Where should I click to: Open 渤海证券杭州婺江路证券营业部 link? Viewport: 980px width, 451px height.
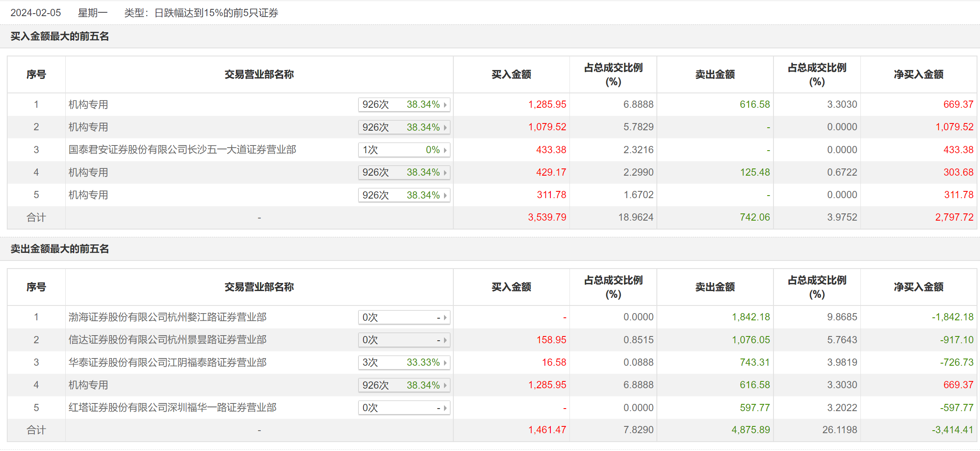168,317
